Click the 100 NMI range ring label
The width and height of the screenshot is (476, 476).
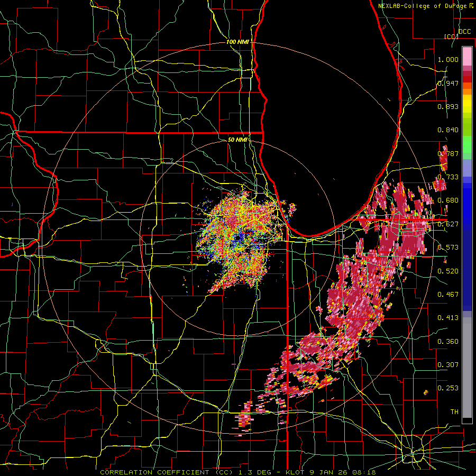[237, 42]
